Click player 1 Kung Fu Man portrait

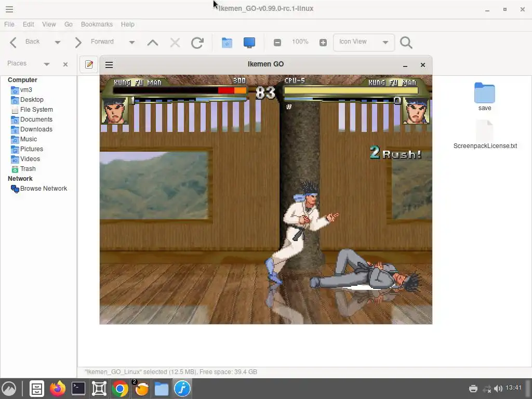coord(115,111)
